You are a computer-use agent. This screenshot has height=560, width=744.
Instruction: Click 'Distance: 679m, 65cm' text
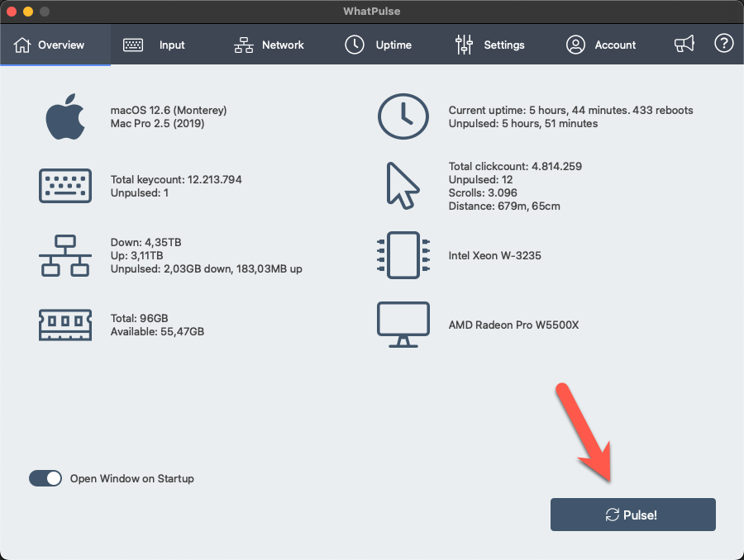click(504, 206)
